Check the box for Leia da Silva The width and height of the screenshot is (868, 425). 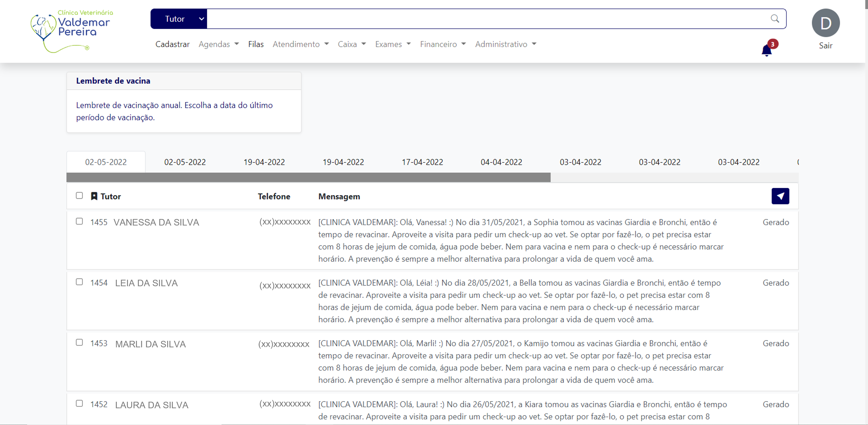[79, 282]
